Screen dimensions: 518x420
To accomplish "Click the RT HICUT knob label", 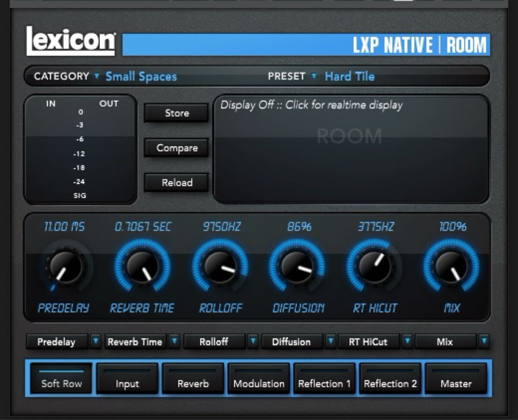I will coord(375,308).
